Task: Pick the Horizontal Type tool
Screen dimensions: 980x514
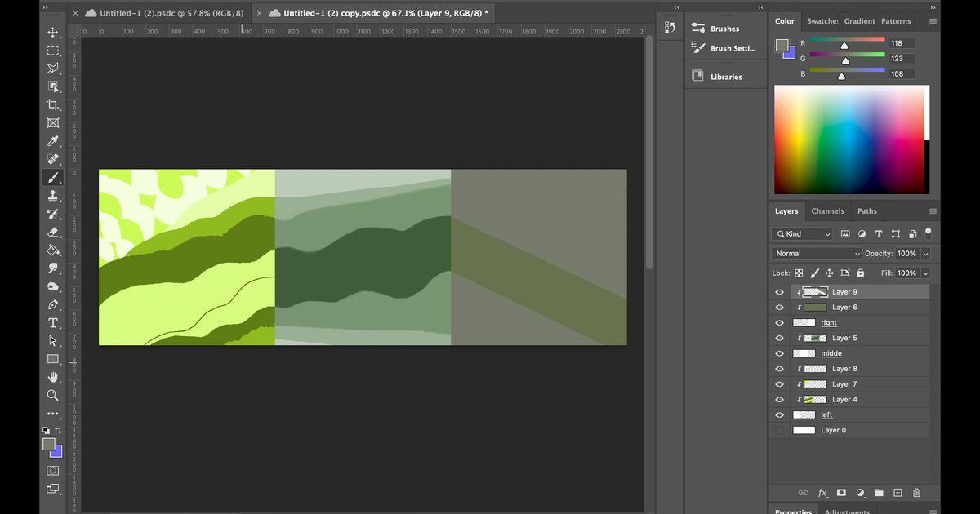Action: pyautogui.click(x=53, y=323)
